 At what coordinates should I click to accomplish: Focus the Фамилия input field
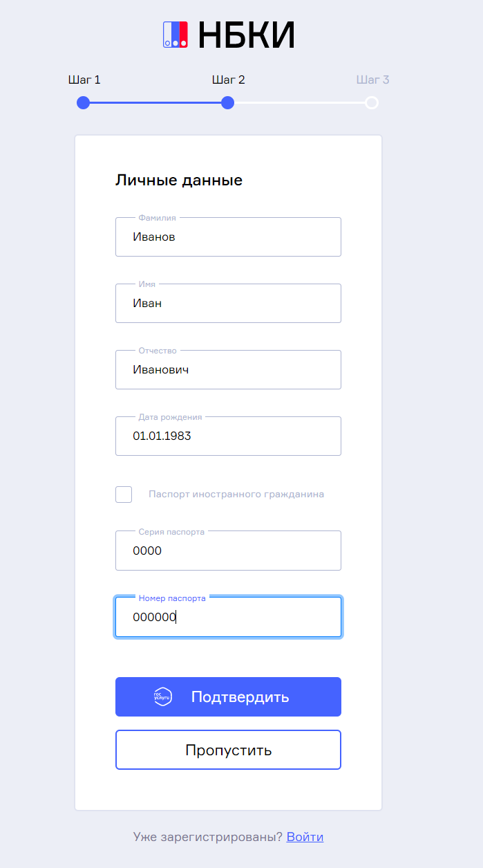coord(228,237)
